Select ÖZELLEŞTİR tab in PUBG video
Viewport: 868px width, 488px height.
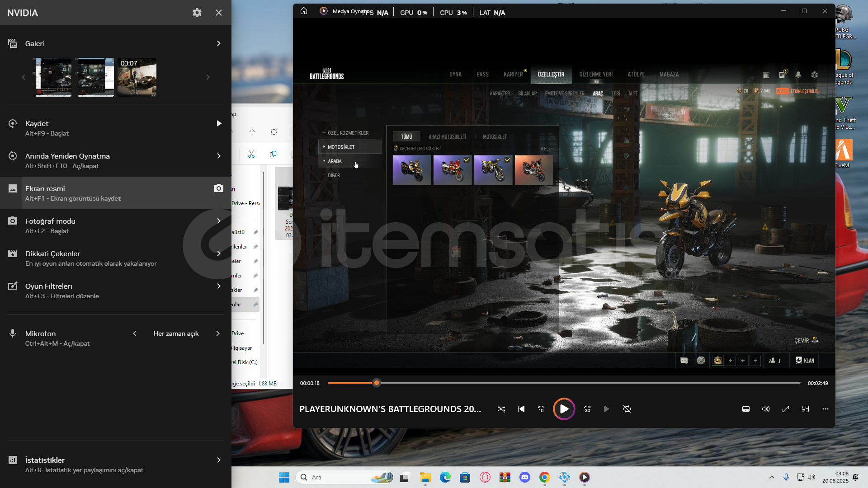pyautogui.click(x=551, y=74)
